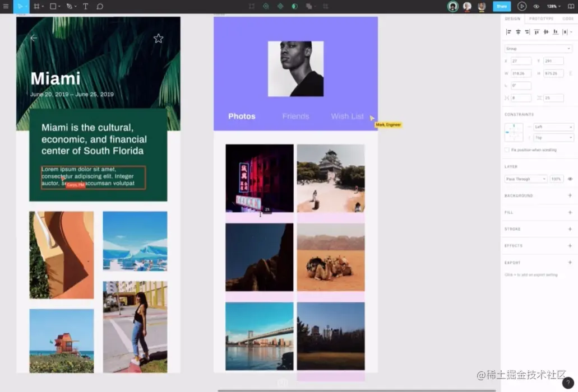Select the Frame tool
The width and height of the screenshot is (578, 392).
pyautogui.click(x=36, y=6)
